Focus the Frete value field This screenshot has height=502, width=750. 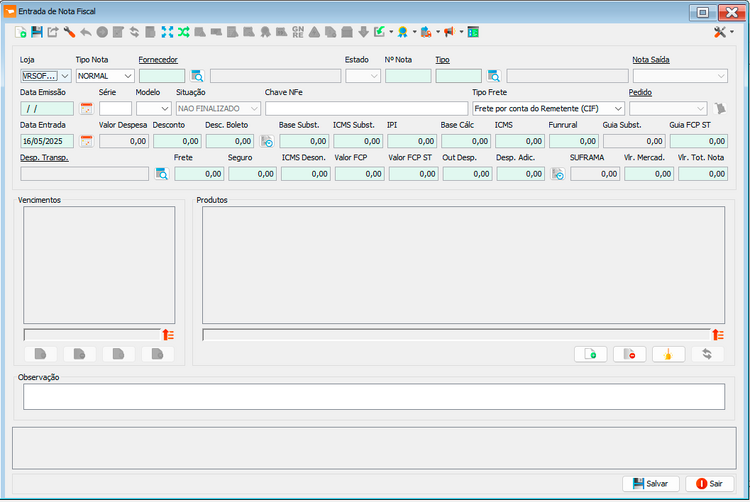199,174
